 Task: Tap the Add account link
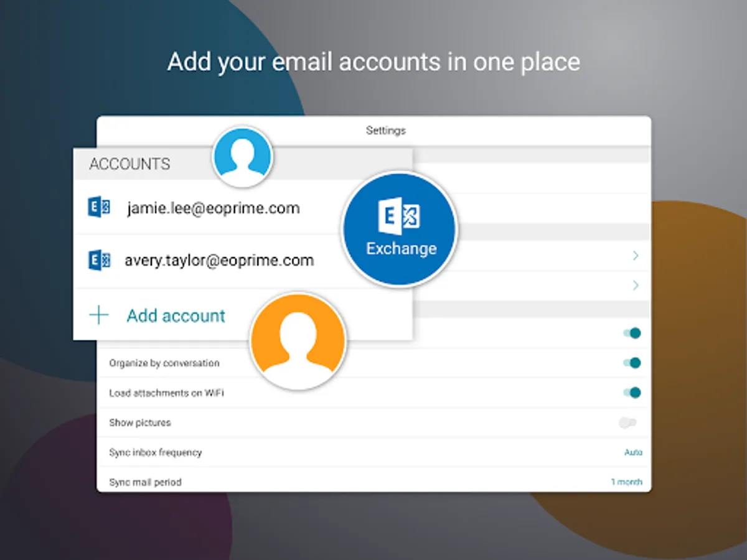click(176, 315)
